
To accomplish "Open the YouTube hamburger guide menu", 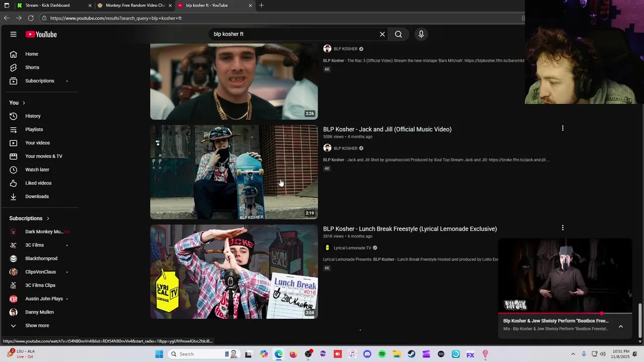I will click(x=14, y=34).
